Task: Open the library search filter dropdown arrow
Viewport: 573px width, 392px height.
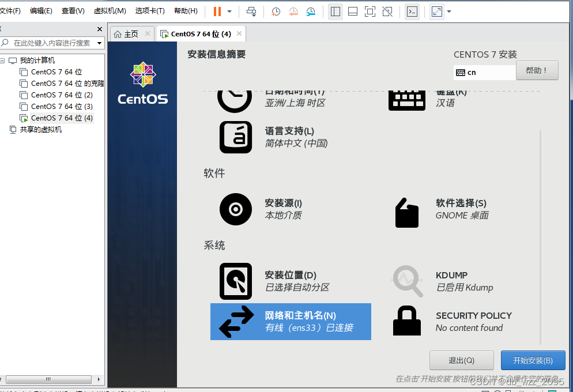Action: pos(99,43)
